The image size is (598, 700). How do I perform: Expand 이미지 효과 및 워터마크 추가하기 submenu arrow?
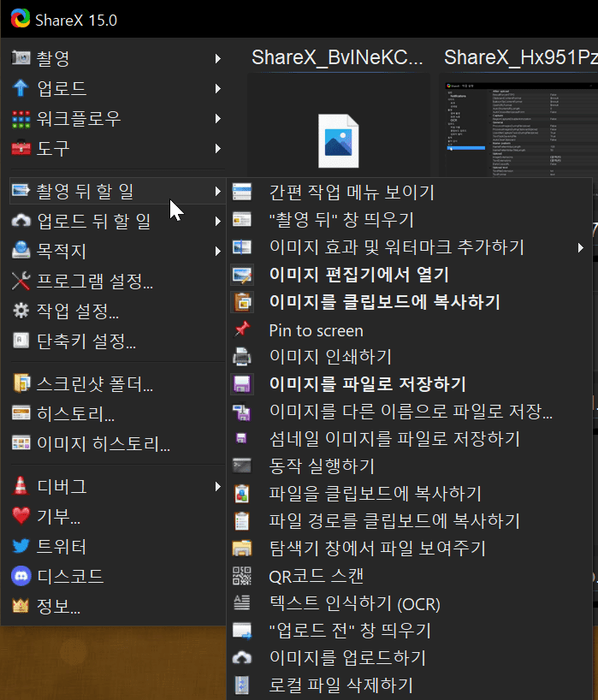pos(580,247)
